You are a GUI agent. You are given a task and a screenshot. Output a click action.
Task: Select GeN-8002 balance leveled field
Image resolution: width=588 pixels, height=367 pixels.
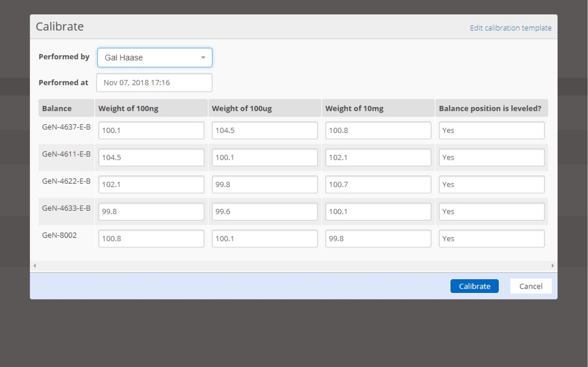tap(491, 239)
